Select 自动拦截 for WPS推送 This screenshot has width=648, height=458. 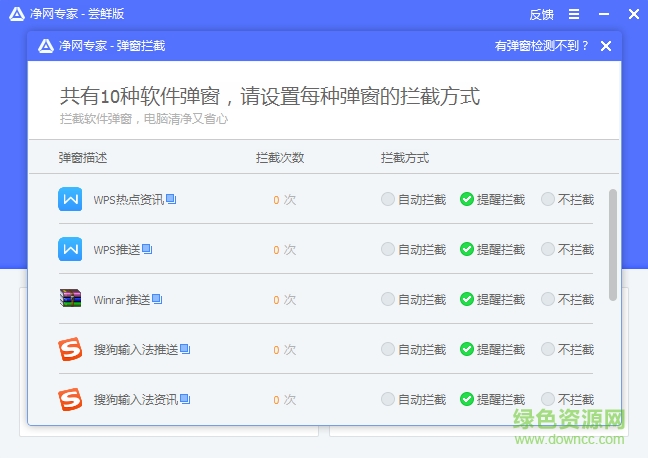point(413,250)
